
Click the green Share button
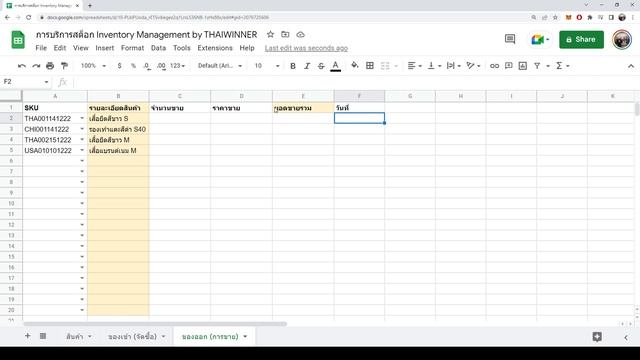[x=581, y=40]
